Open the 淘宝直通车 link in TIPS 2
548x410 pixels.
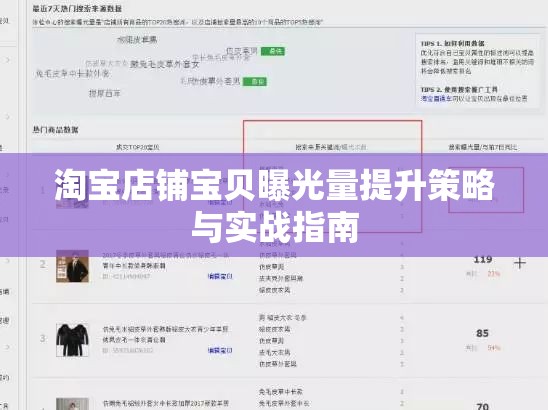pyautogui.click(x=437, y=99)
